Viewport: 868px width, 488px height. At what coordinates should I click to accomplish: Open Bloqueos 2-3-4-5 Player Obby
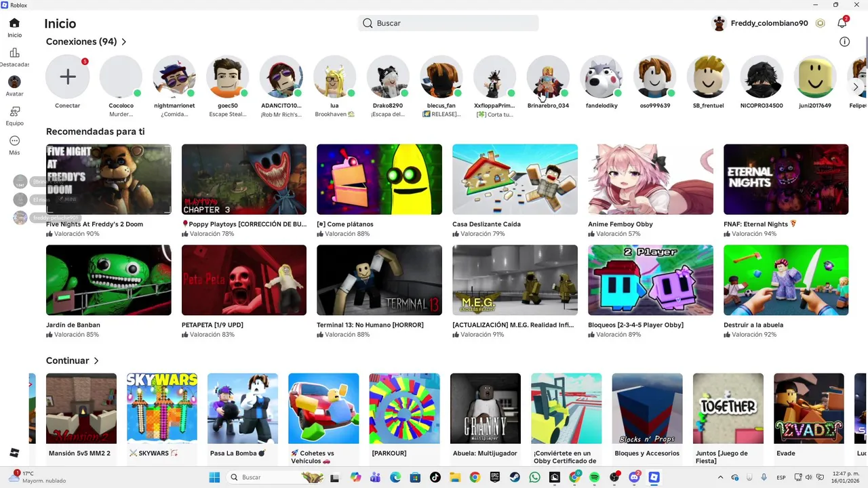coord(650,291)
